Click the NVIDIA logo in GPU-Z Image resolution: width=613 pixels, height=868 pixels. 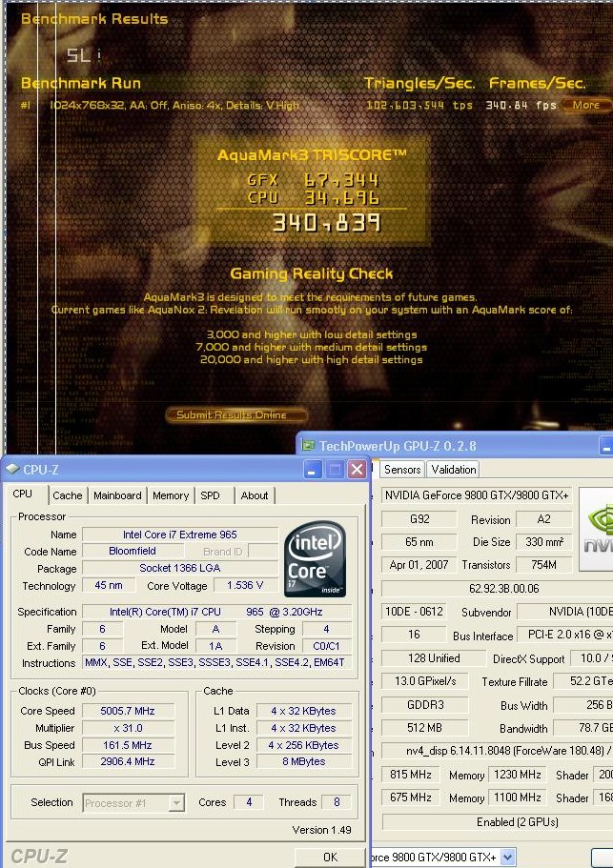[x=596, y=529]
